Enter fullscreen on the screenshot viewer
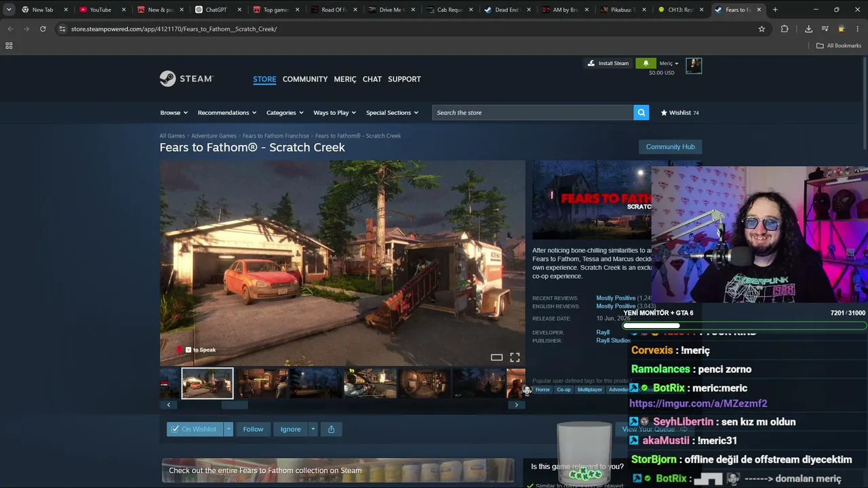Image resolution: width=868 pixels, height=488 pixels. 515,357
